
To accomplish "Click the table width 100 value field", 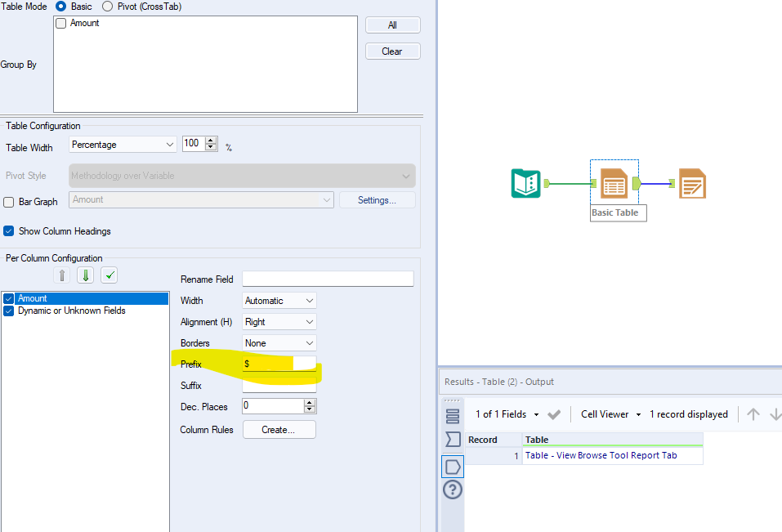I will point(194,144).
